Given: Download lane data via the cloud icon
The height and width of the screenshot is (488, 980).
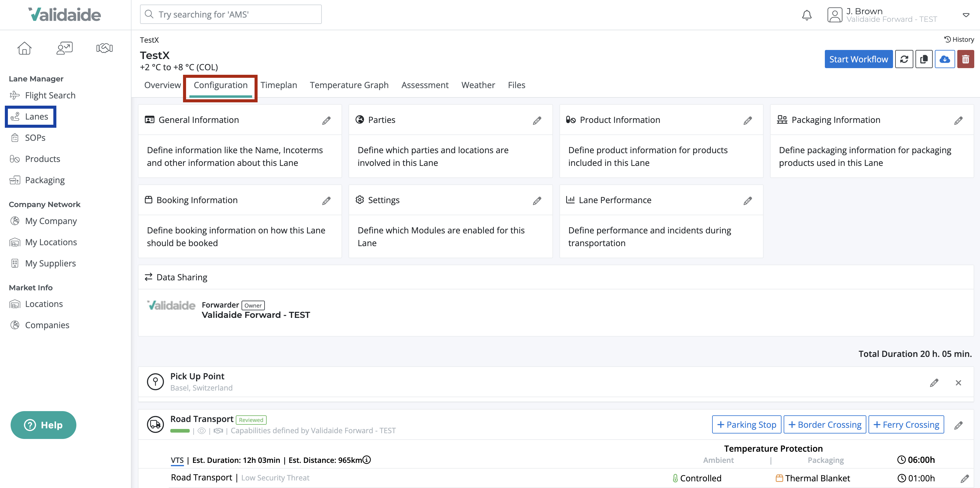Looking at the screenshot, I should 945,59.
